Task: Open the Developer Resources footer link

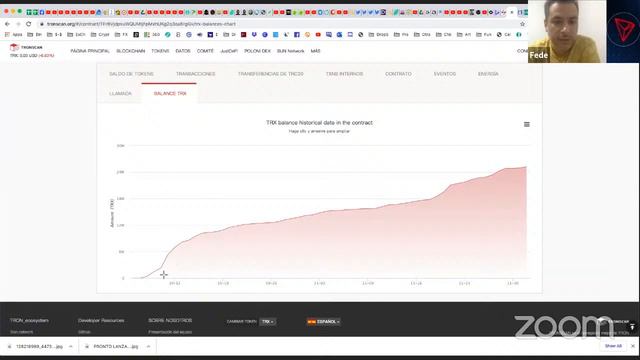Action: pos(101,320)
